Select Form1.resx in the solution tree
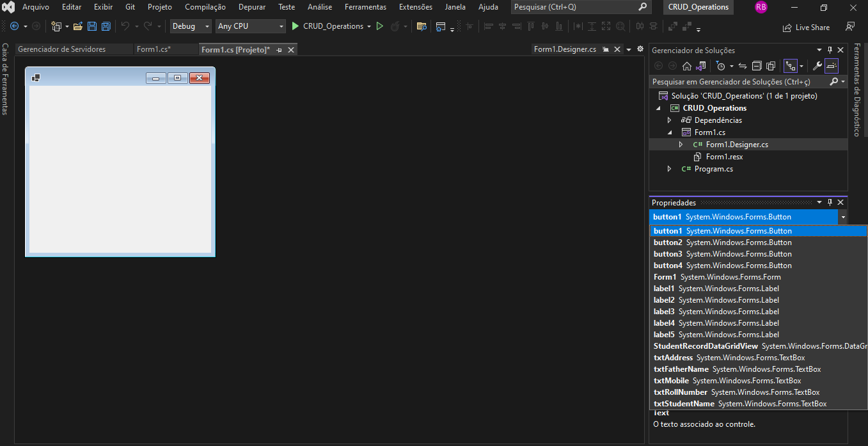 (724, 157)
